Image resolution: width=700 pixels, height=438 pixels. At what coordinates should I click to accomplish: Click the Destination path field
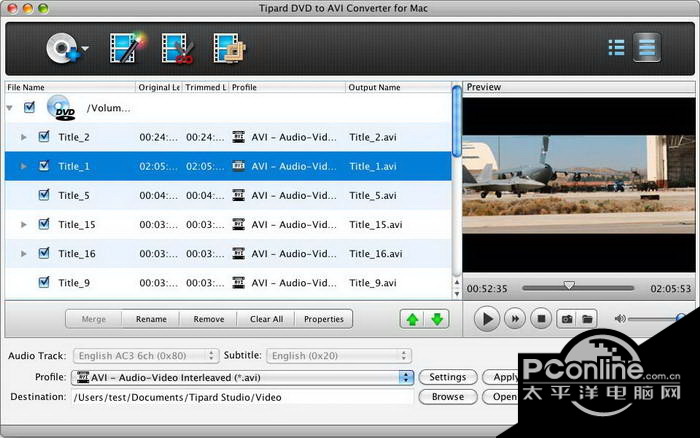242,397
